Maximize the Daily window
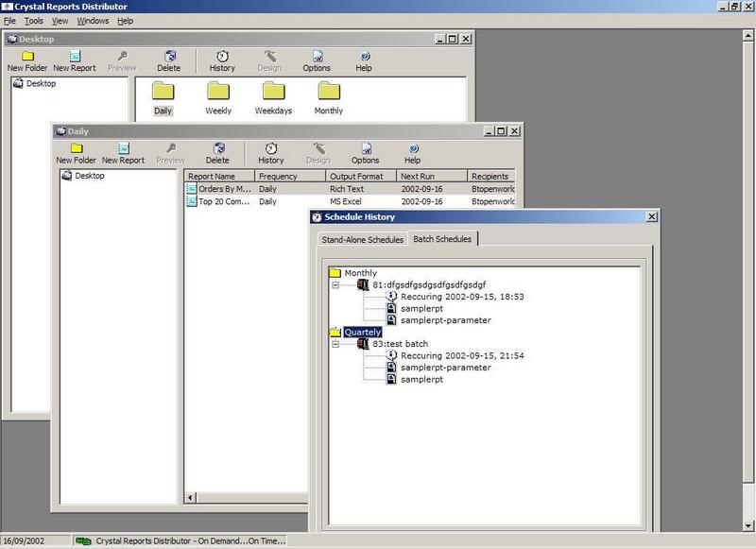756x549 pixels. coord(502,131)
